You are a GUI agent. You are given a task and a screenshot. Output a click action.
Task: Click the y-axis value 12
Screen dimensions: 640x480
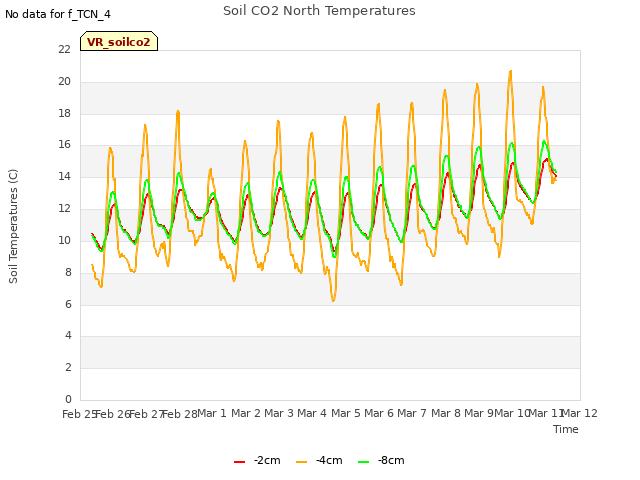tap(64, 208)
